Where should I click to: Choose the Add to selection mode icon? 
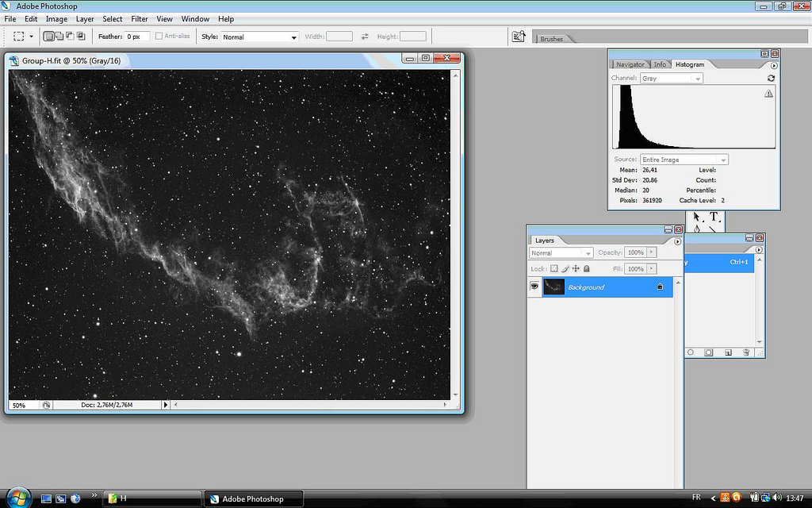point(59,37)
